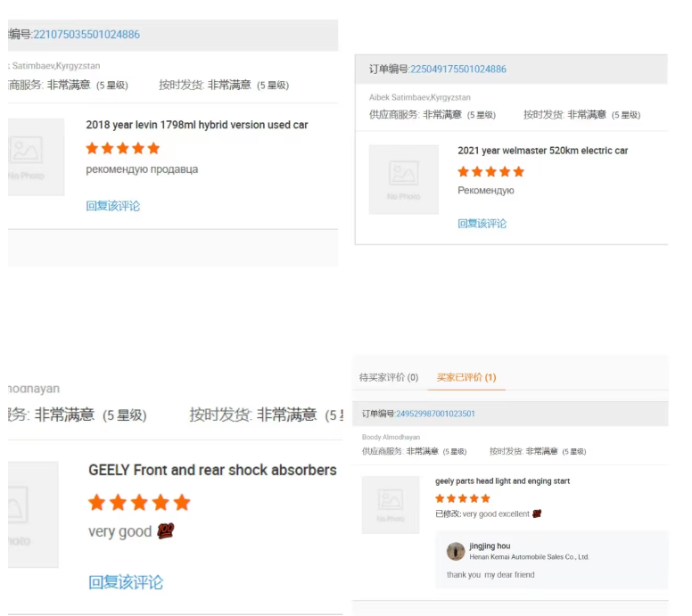The image size is (692, 616).
Task: Click the review text рекомендую продавца
Action: coord(142,169)
